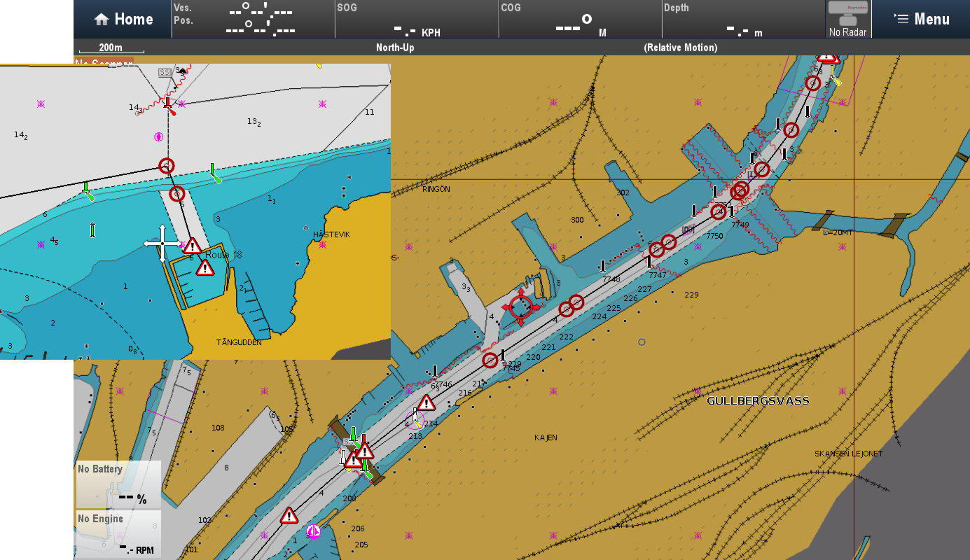Select route waypoint circle near label 7746
Viewport: 970px width, 560px height.
(490, 360)
